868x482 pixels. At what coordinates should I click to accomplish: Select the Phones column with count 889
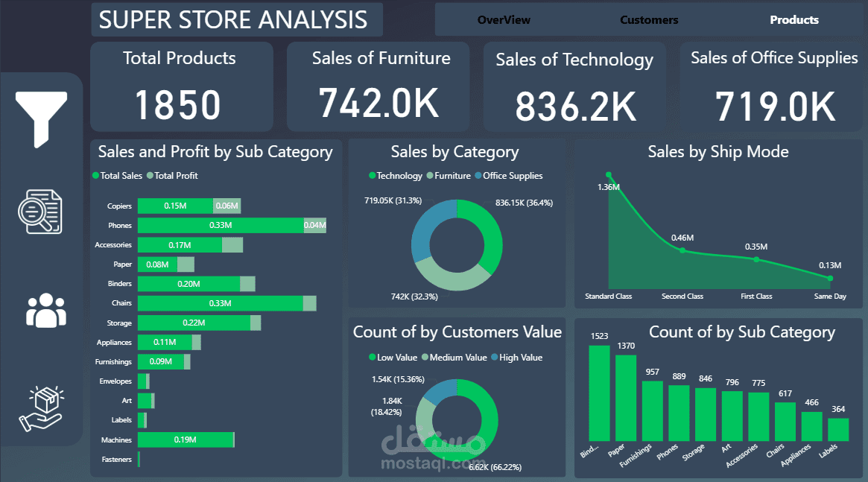(x=679, y=413)
